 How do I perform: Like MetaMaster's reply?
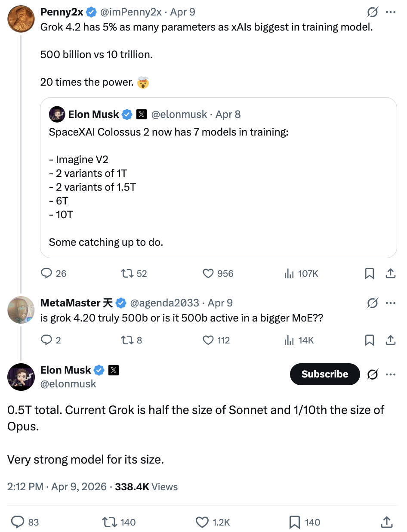(208, 340)
